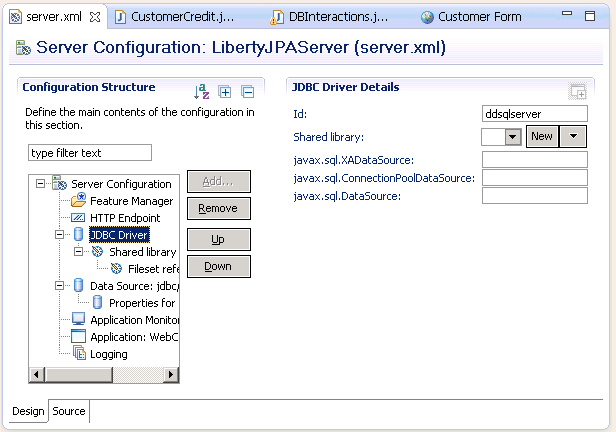Switch to the Source tab
Viewport: 616px width, 432px height.
[x=69, y=411]
